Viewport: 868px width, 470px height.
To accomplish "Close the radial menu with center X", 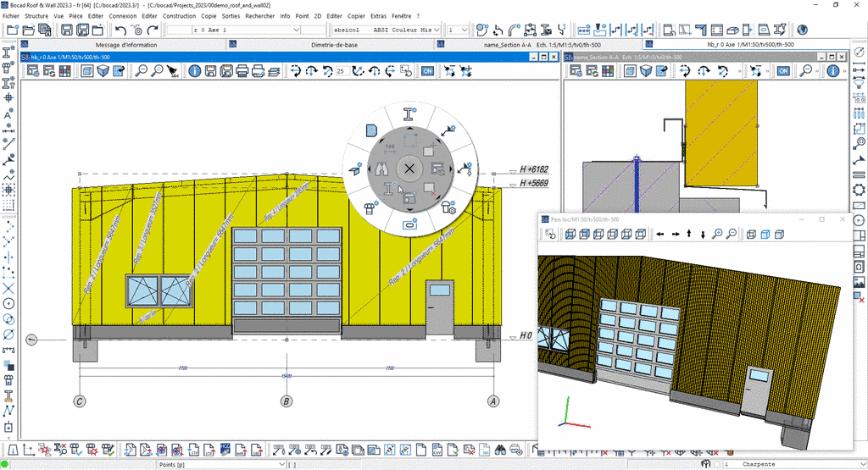I will click(x=409, y=169).
